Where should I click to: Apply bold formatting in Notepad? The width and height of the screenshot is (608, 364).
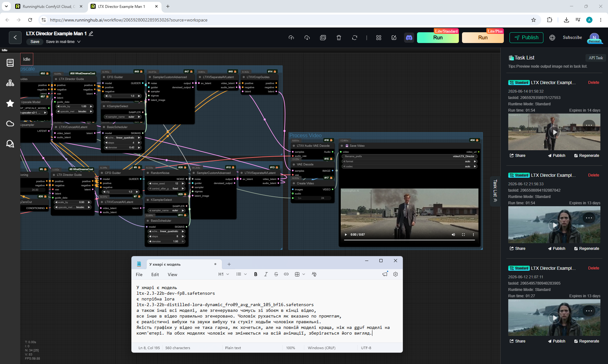256,274
